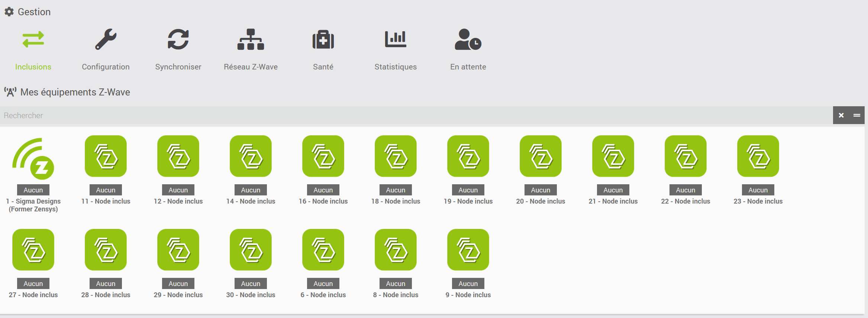Open node 28 device icon
This screenshot has height=318, width=868.
coord(106,250)
